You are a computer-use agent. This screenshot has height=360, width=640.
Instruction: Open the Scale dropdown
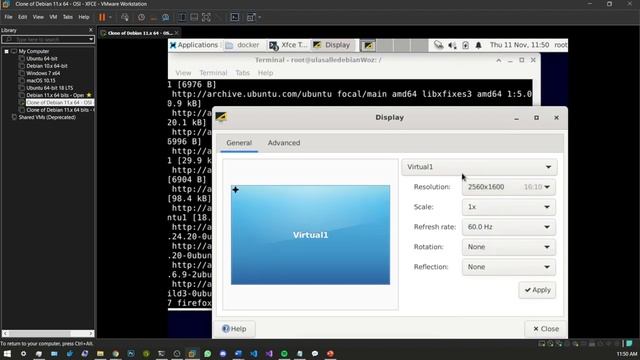(509, 207)
